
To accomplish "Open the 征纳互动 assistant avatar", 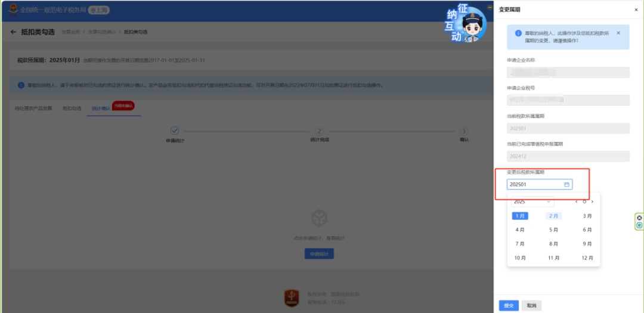I will tap(467, 24).
